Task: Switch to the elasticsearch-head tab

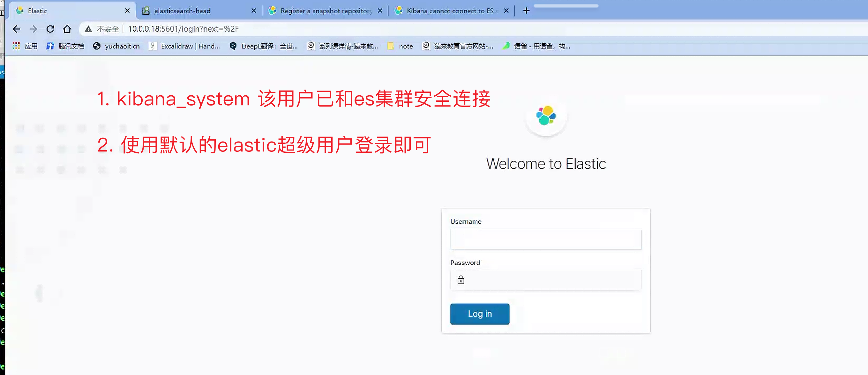Action: coord(182,11)
